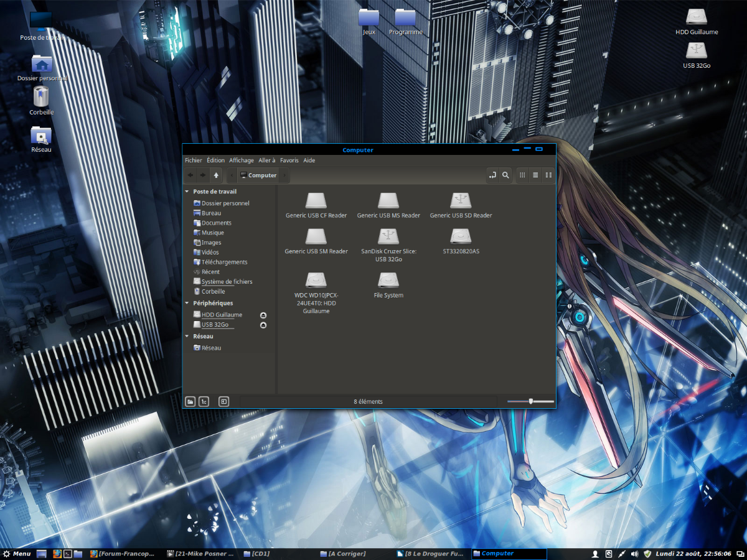The image size is (747, 560).
Task: Collapse the Réseau sidebar section
Action: click(x=187, y=336)
